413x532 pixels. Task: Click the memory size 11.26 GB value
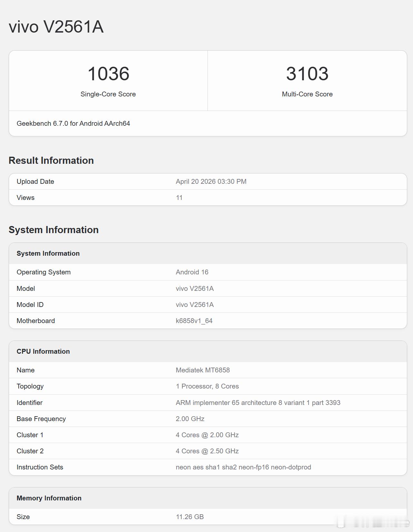pyautogui.click(x=190, y=517)
